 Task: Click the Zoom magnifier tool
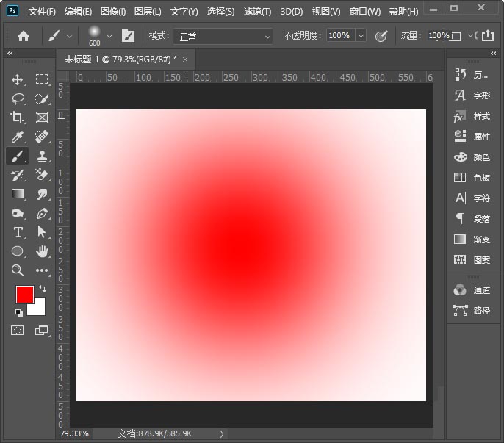coord(18,270)
